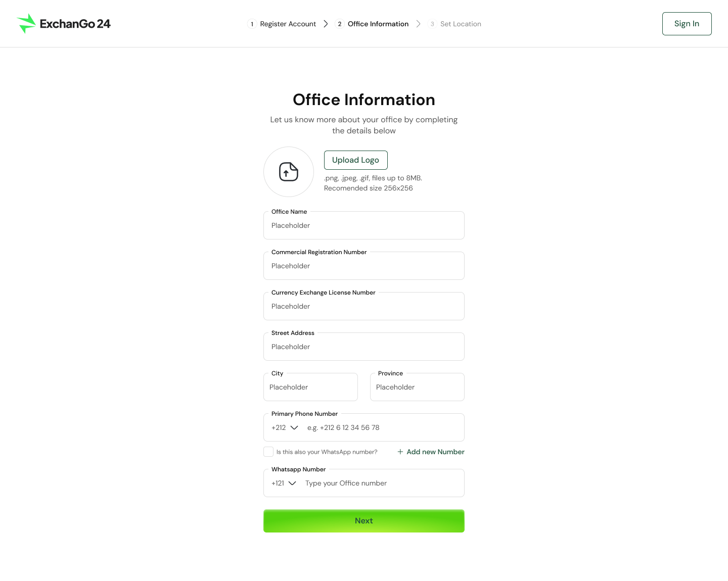Click step 1 number badge
Screen dimensions: 728x581
(x=252, y=24)
